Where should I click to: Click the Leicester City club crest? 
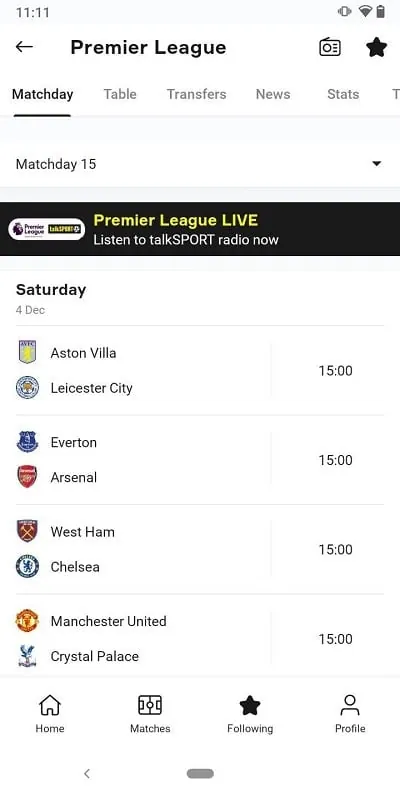(28, 387)
